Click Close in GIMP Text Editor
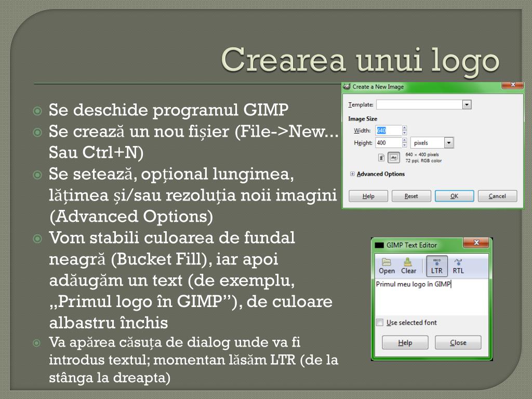Screen dimensions: 532x399 pyautogui.click(x=458, y=343)
